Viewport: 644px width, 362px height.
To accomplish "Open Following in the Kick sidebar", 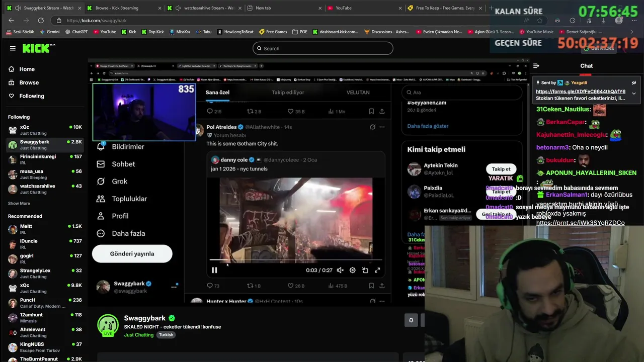I will pyautogui.click(x=31, y=96).
